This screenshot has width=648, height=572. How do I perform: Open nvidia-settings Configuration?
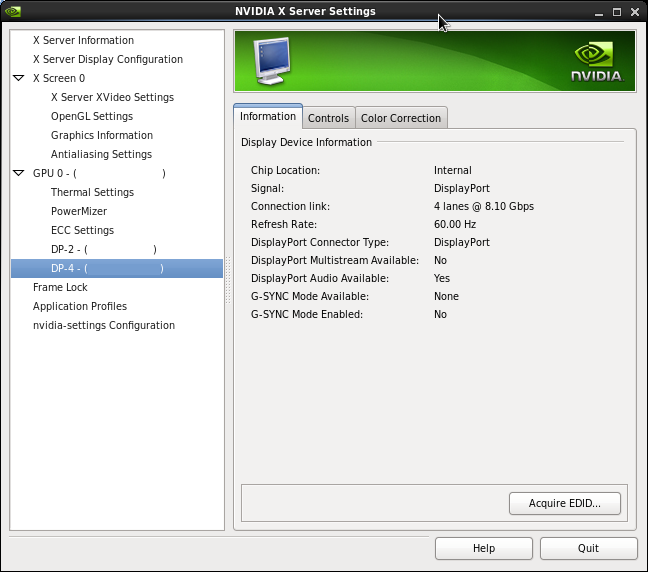(x=104, y=325)
